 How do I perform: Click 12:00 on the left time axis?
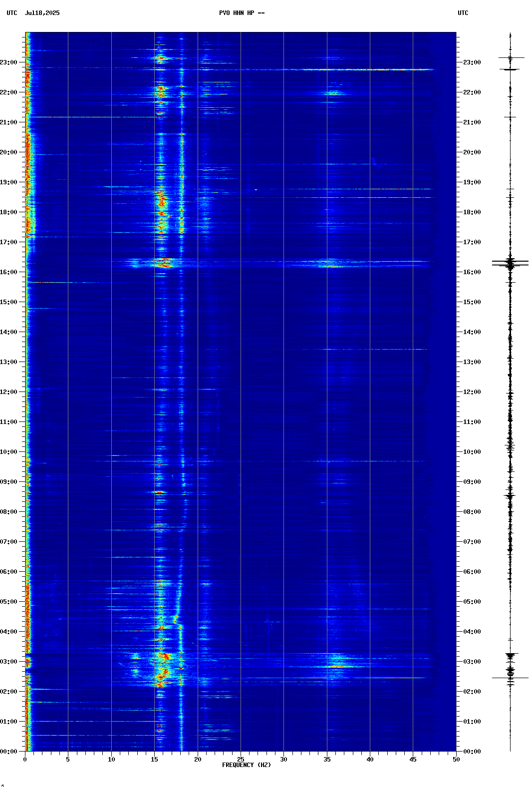click(x=9, y=392)
